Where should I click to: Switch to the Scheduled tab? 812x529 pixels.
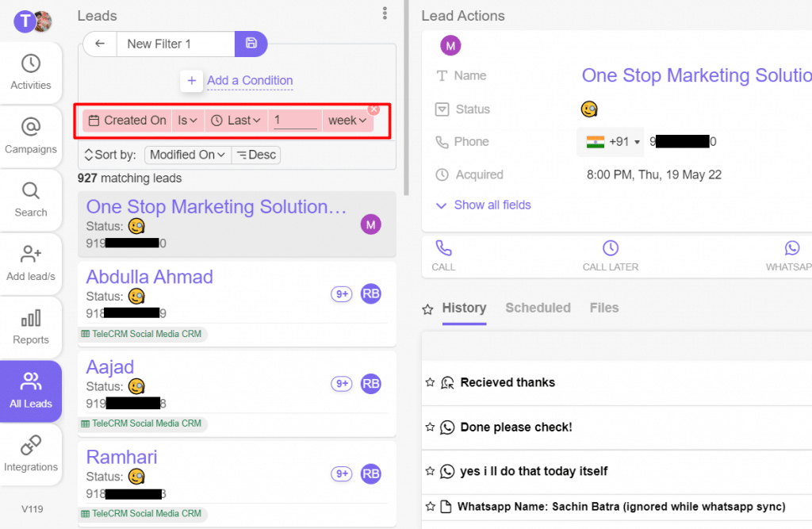tap(538, 308)
